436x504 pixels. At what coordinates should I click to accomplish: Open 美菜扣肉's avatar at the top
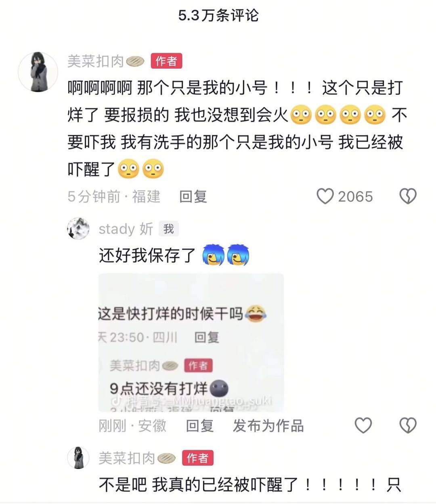[38, 72]
